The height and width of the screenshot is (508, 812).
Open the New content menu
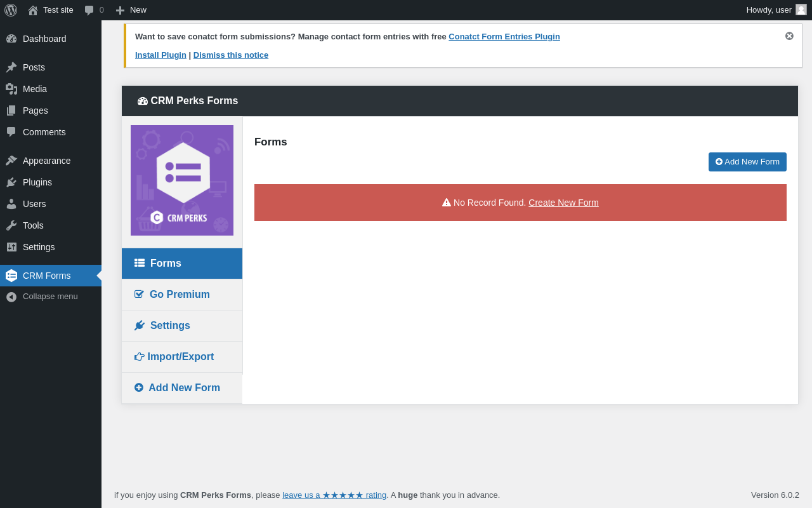pos(131,10)
